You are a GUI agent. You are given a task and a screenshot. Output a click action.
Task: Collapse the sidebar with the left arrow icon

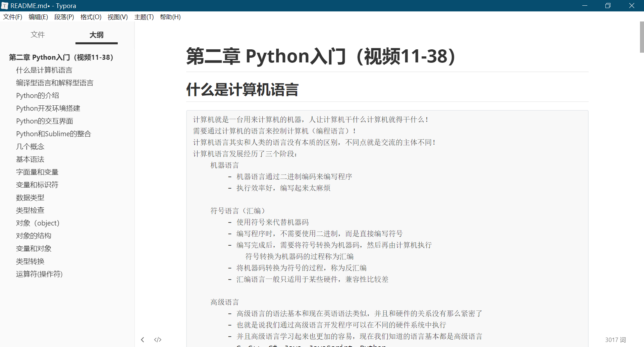point(143,340)
